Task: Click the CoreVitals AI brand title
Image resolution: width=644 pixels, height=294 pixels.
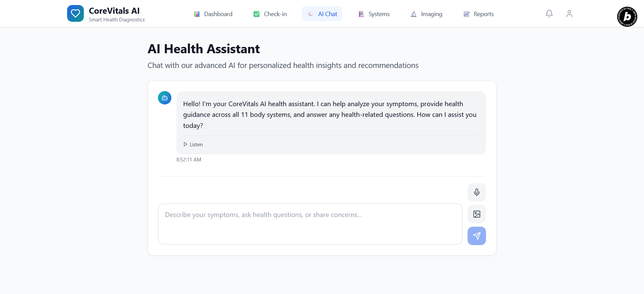Action: pyautogui.click(x=114, y=11)
